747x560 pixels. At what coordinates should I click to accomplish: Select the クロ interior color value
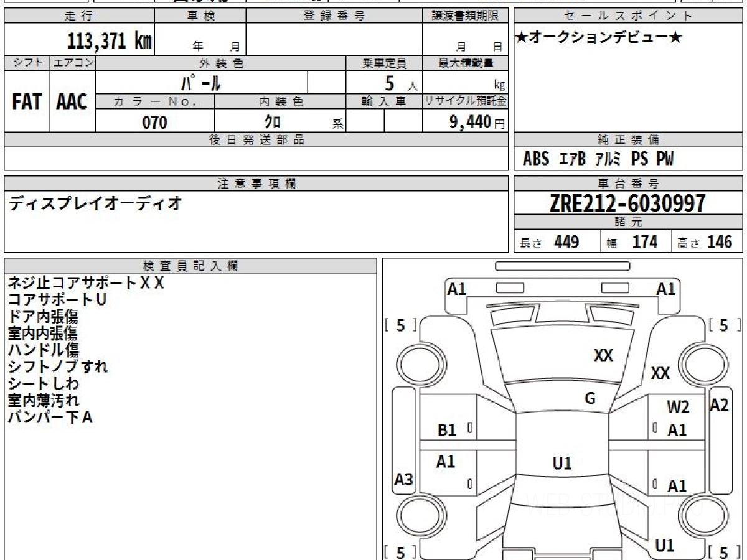[272, 123]
